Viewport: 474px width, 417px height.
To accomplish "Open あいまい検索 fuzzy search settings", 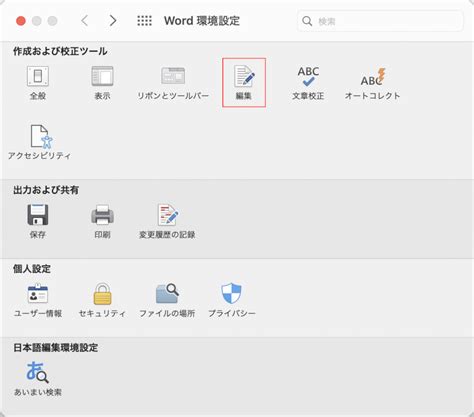I will point(38,379).
